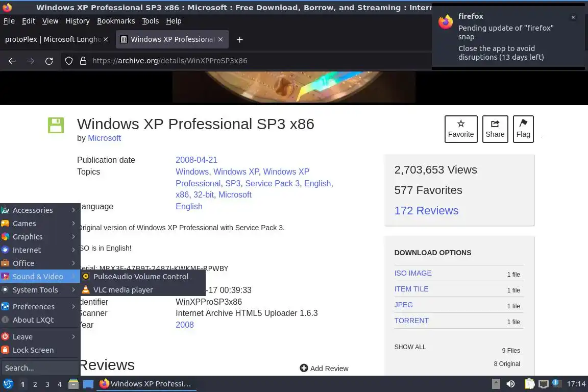Click the Add Review plus icon
This screenshot has height=392, width=588.
pos(304,369)
